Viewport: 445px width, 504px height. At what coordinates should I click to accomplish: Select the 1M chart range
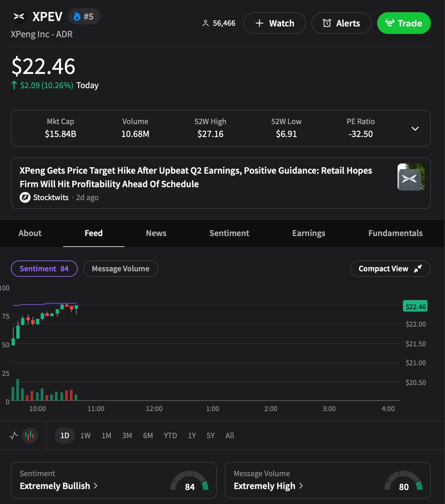pos(106,435)
